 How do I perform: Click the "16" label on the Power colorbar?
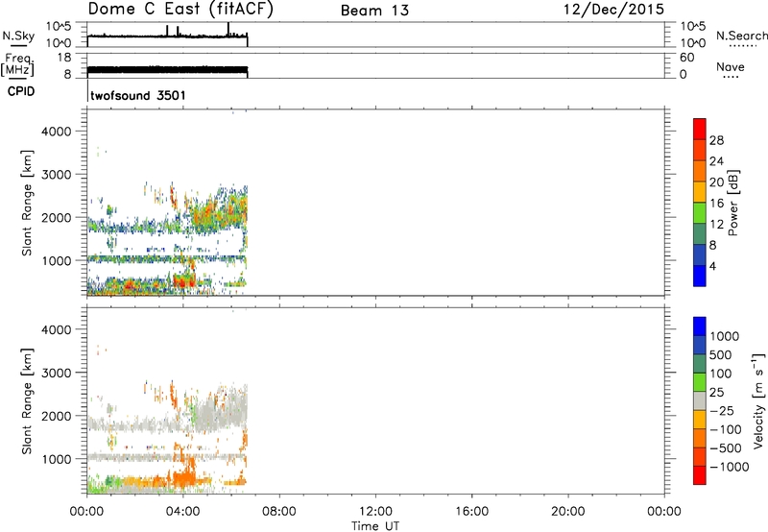716,204
